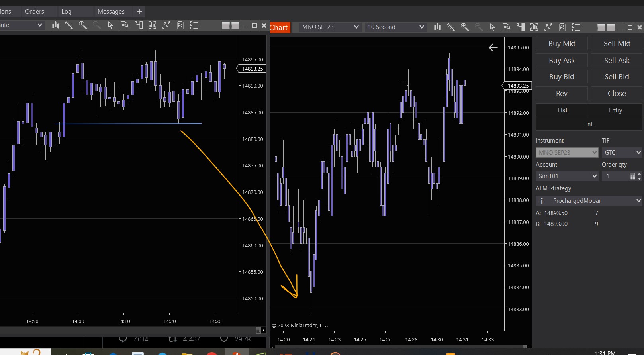Toggle Chart Trader in left chart toolbar
This screenshot has width=644, height=355.
coord(138,25)
